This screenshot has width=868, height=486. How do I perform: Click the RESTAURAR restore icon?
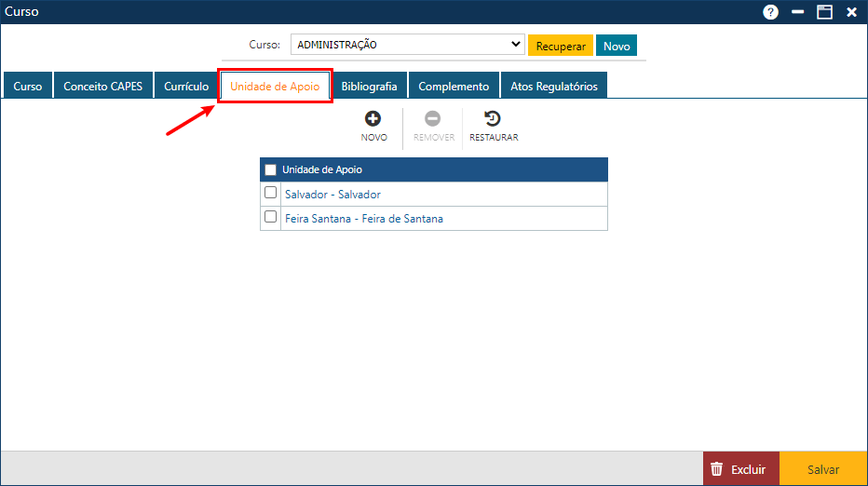point(493,119)
